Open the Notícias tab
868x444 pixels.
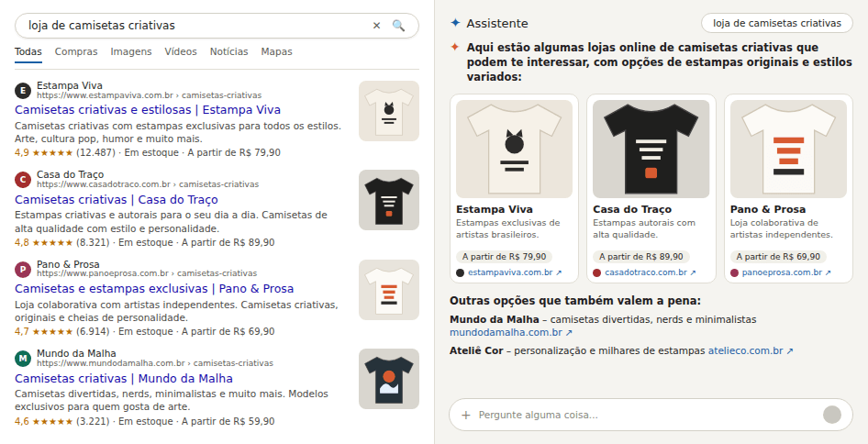click(228, 52)
